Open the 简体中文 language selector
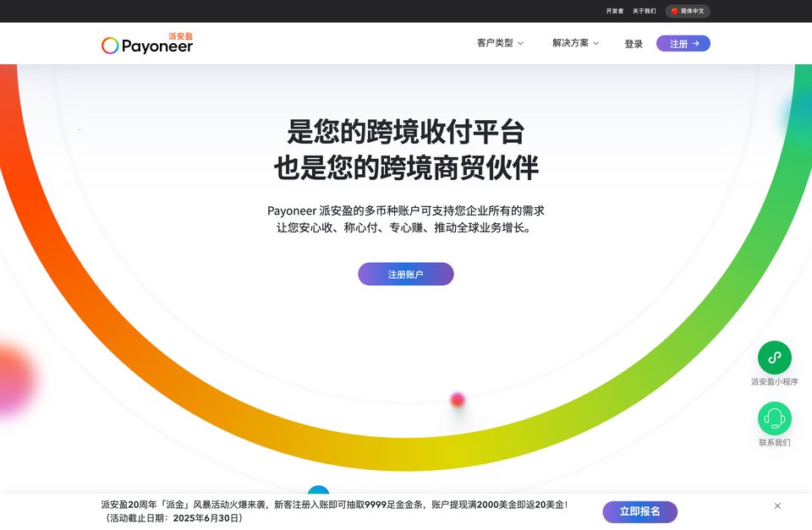Screen dimensions: 812x530 coord(688,11)
